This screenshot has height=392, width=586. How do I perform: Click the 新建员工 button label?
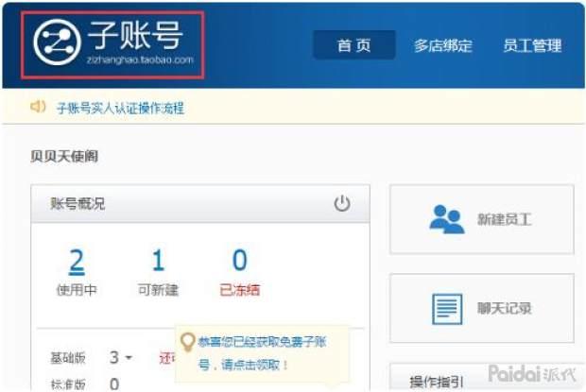point(504,219)
